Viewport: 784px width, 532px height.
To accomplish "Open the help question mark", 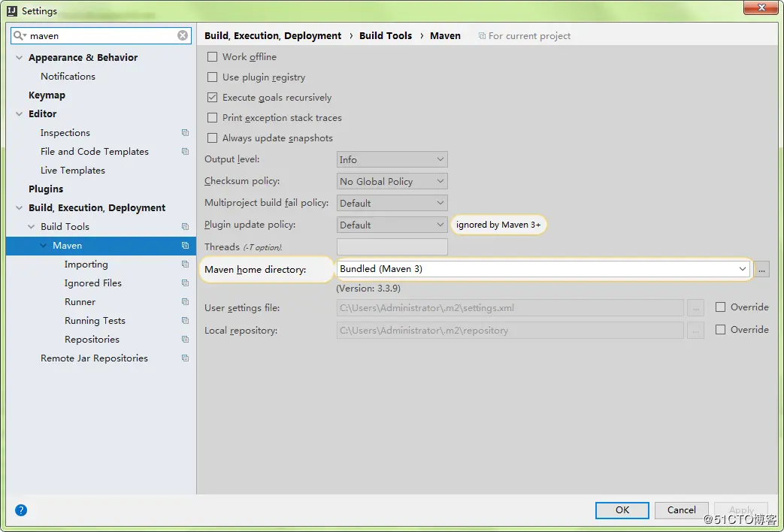I will coord(21,510).
